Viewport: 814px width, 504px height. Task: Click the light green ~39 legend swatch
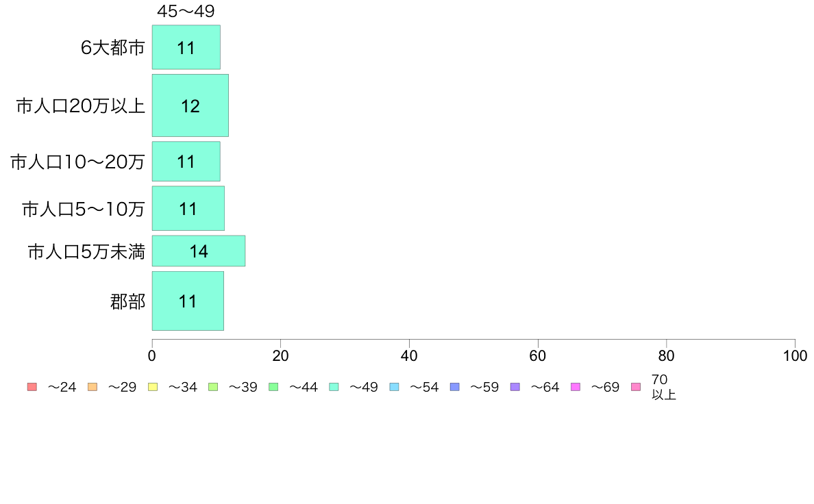213,387
